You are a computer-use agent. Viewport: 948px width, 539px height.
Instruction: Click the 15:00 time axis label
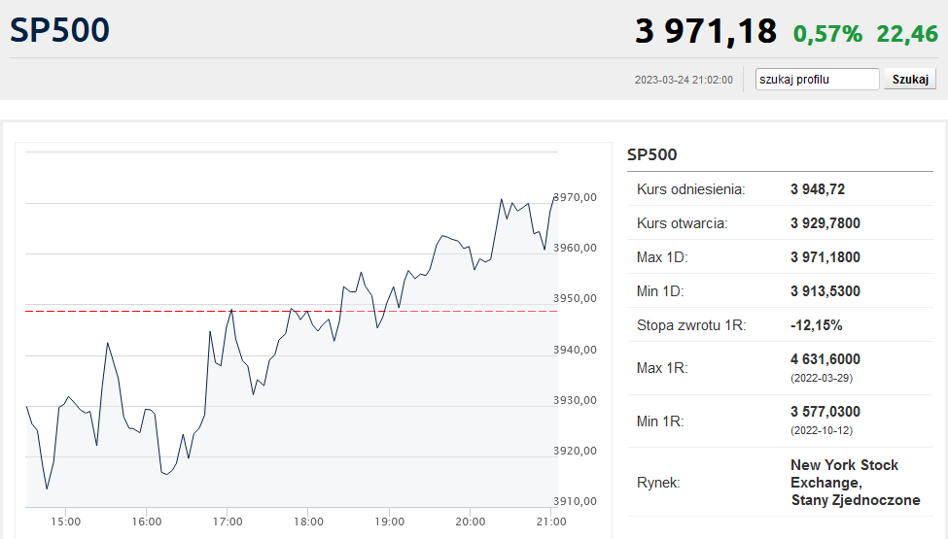pyautogui.click(x=65, y=521)
